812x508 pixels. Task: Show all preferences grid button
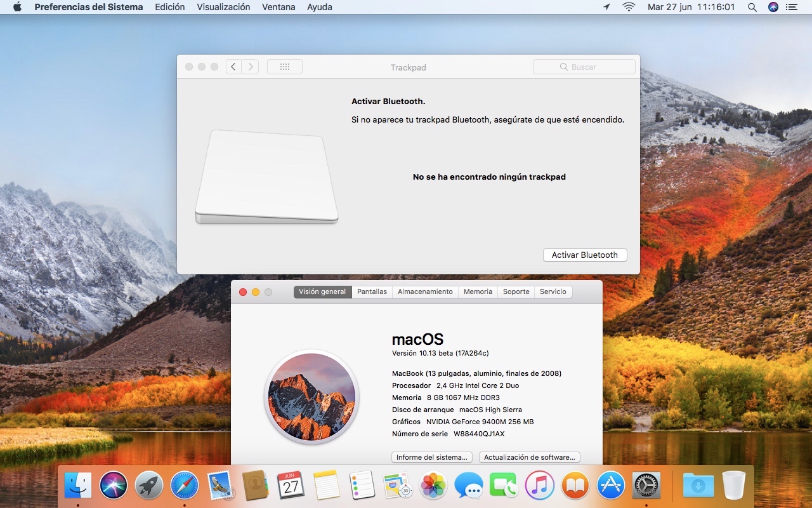285,67
